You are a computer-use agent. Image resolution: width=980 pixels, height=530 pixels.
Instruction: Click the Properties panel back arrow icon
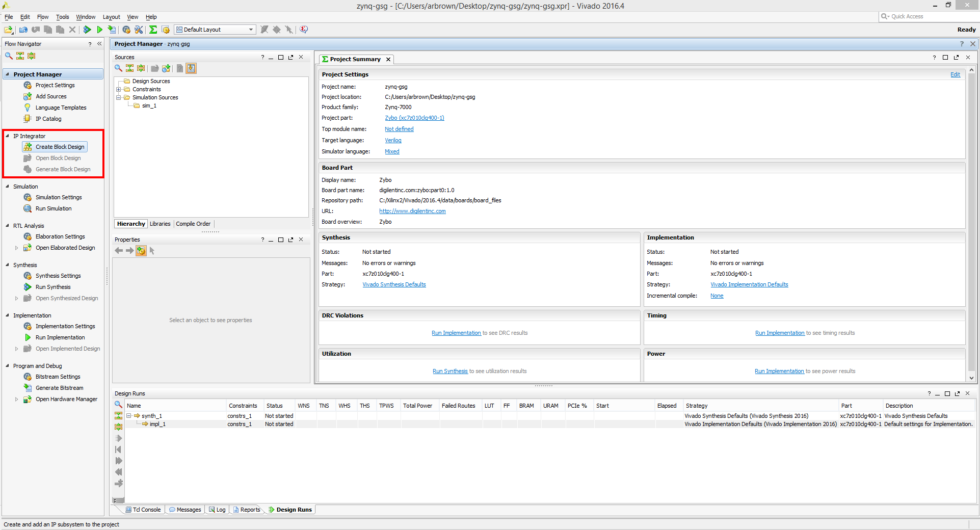click(119, 251)
